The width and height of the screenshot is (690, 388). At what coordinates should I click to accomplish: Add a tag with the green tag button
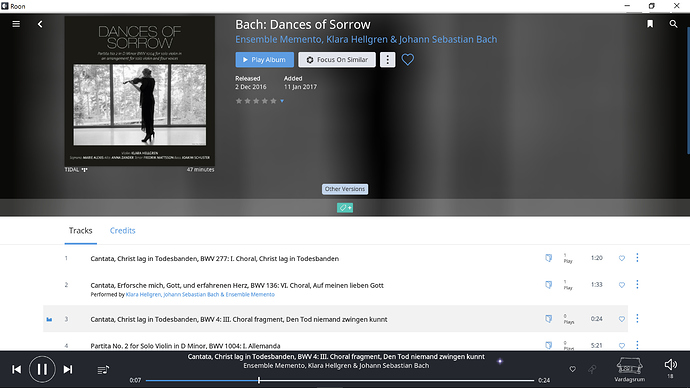pos(345,208)
